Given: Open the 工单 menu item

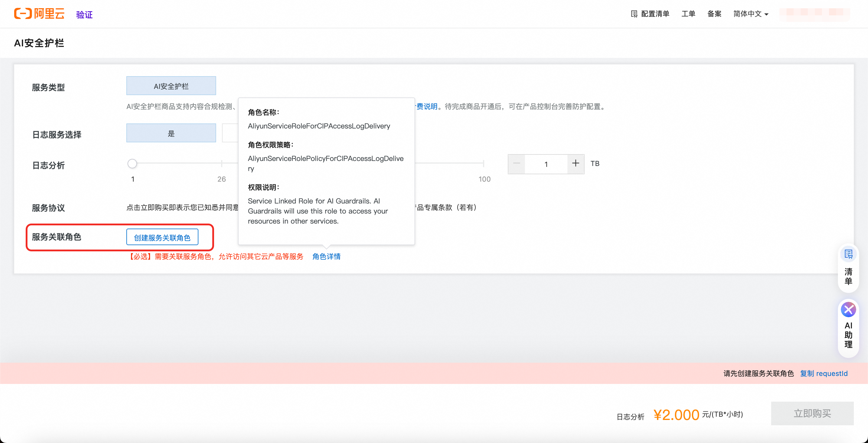Looking at the screenshot, I should (688, 14).
